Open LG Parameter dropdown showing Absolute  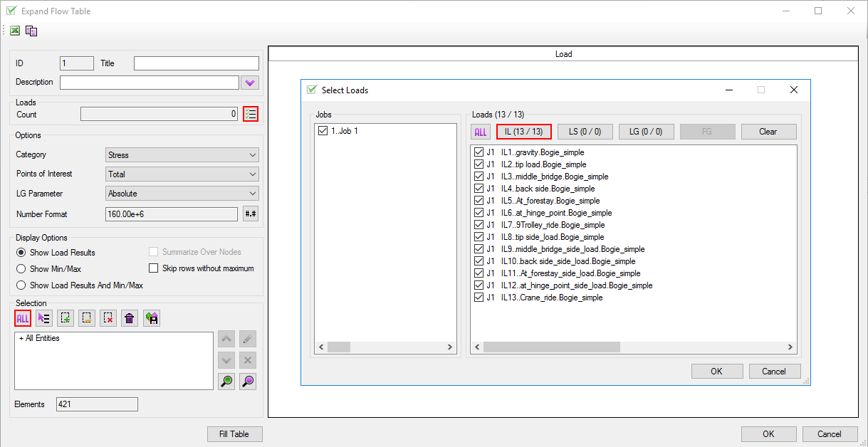(182, 194)
